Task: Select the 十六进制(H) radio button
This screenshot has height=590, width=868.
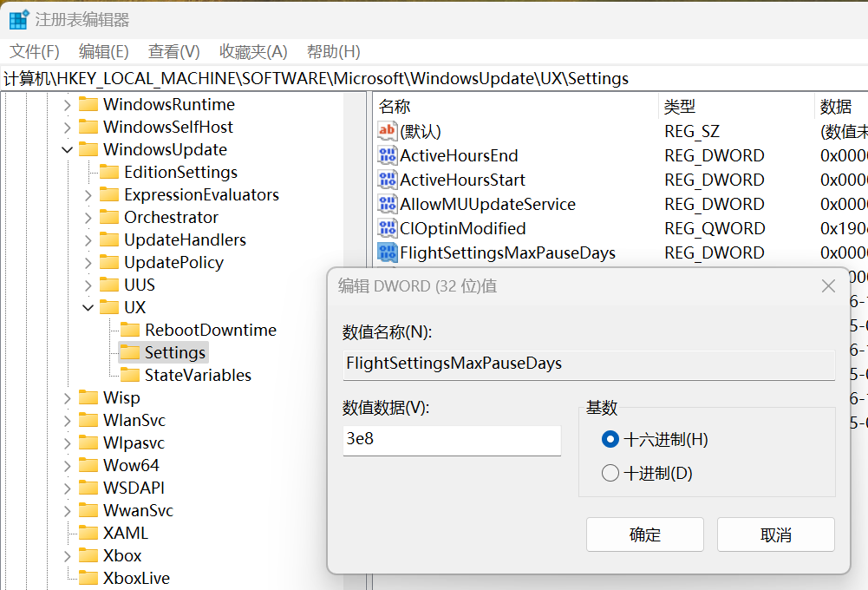Action: click(610, 440)
